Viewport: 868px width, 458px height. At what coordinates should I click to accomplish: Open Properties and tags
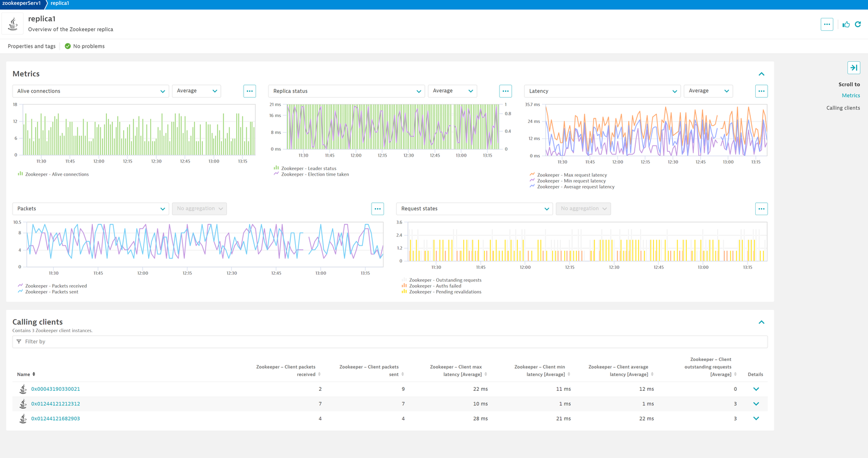coord(31,46)
